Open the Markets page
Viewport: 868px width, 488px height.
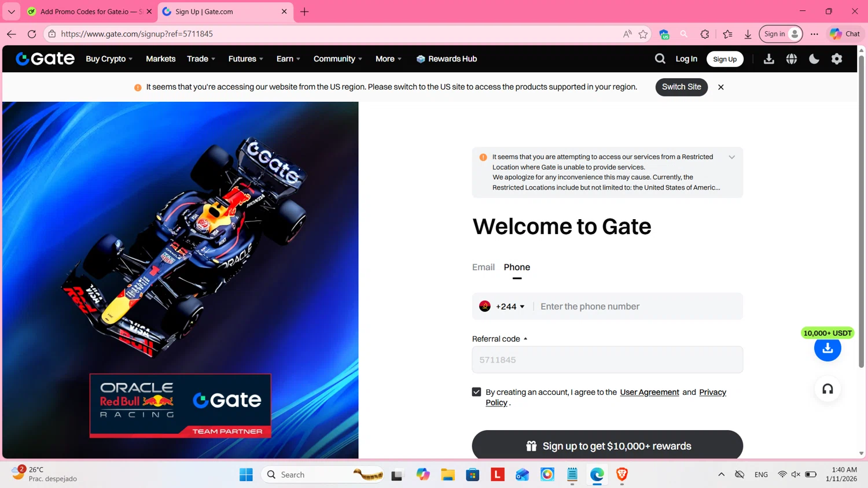click(x=160, y=59)
